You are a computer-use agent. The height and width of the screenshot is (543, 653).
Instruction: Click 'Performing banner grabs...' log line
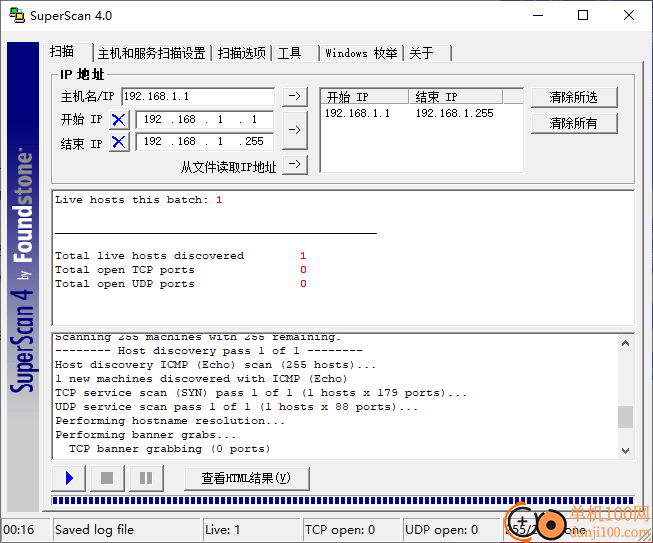(146, 435)
